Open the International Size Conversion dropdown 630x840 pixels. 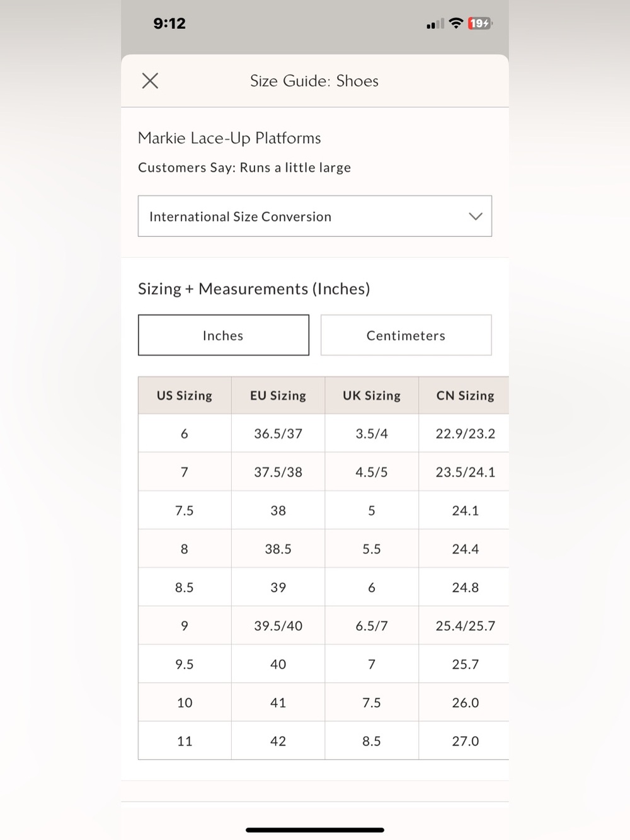point(315,216)
